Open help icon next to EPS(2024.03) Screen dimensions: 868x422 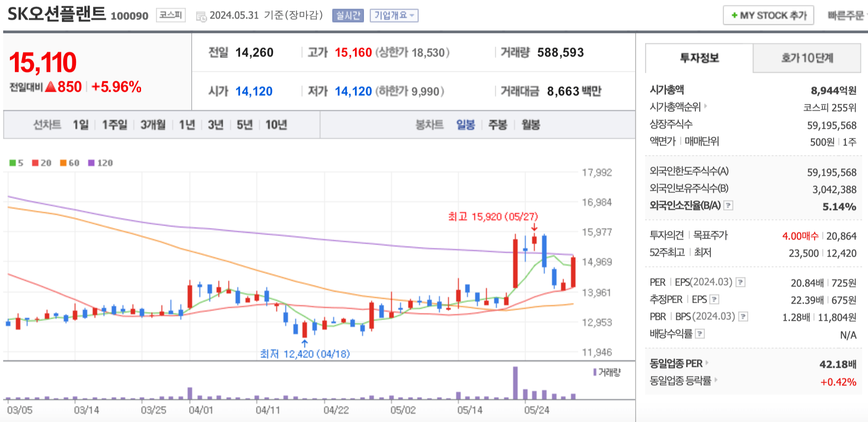pyautogui.click(x=740, y=282)
